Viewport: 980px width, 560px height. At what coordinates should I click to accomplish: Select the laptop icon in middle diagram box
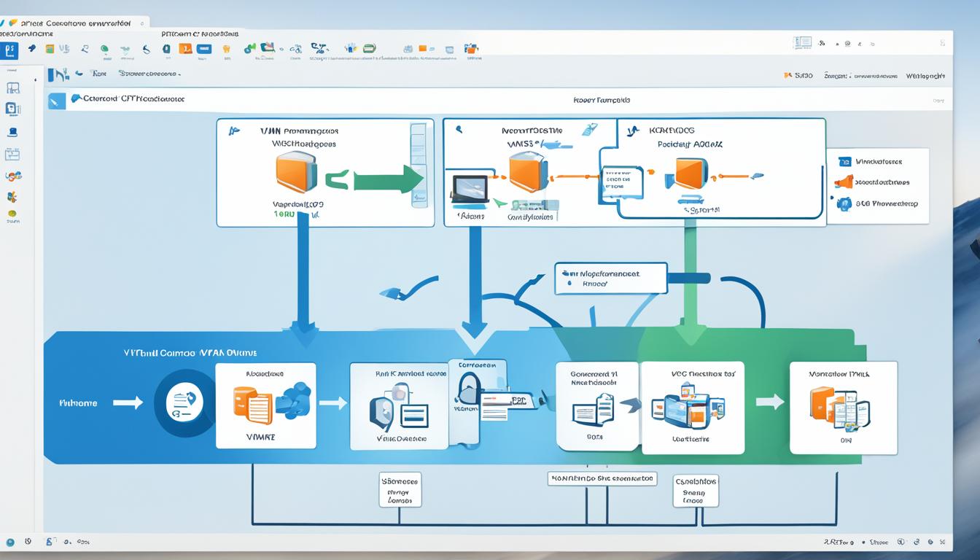470,190
